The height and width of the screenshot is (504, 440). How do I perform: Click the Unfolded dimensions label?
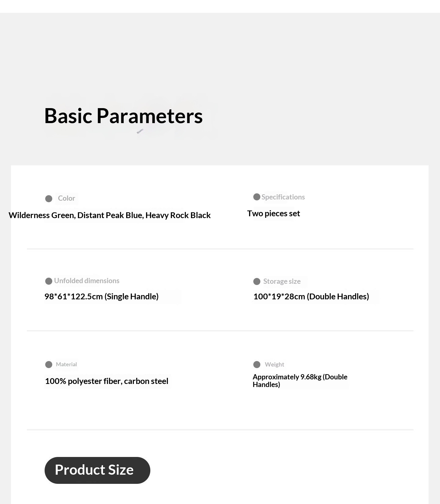coord(86,281)
